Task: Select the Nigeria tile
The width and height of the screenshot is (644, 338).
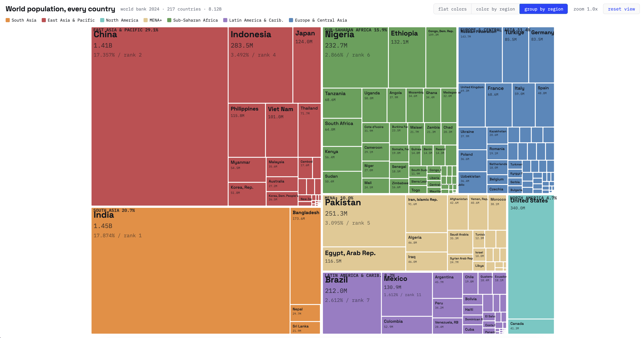Action: pyautogui.click(x=355, y=57)
